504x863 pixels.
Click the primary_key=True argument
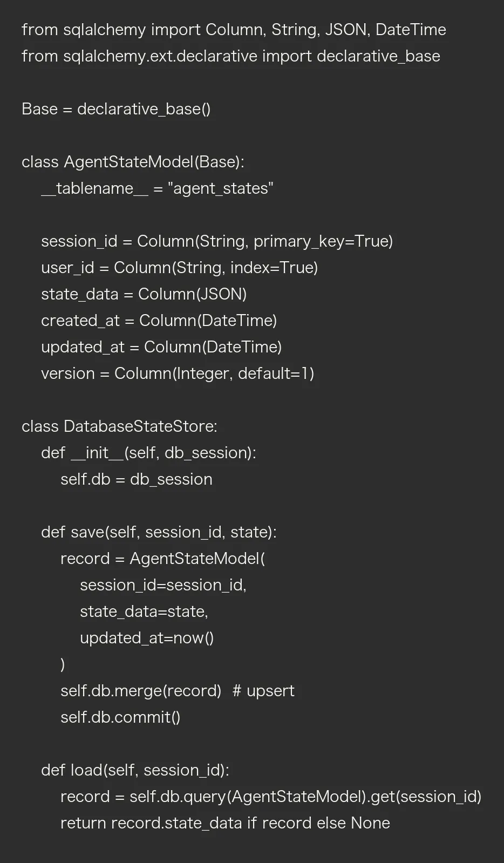point(323,241)
